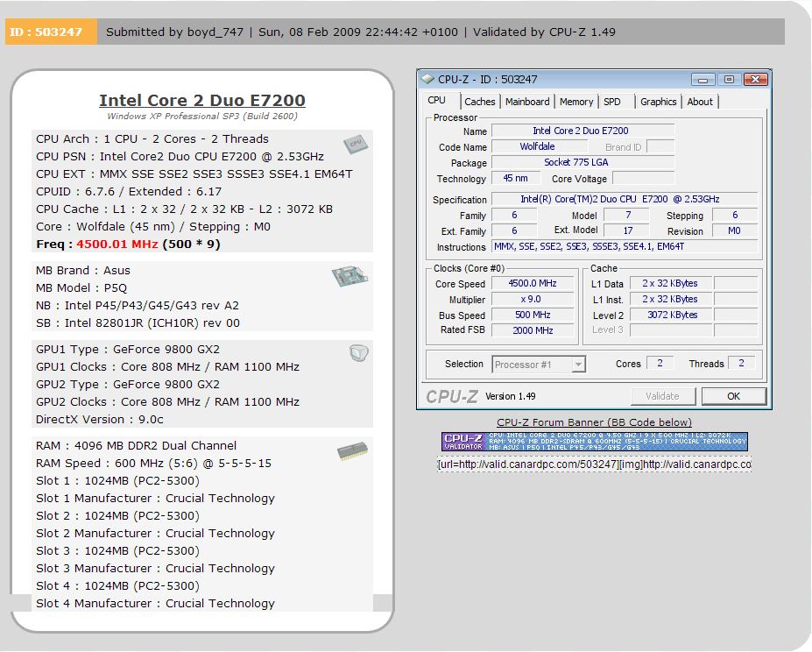The image size is (812, 652).
Task: Switch to the About tab
Action: click(x=700, y=102)
